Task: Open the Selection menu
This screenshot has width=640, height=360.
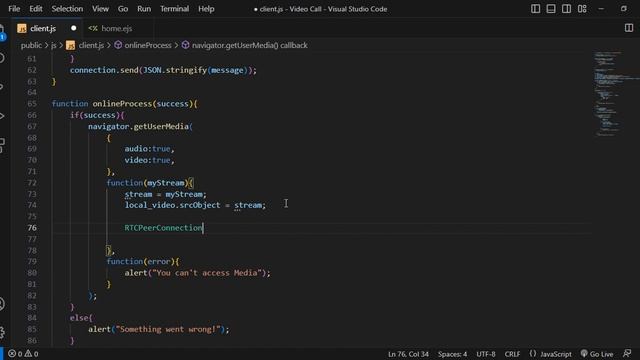Action: (67, 9)
